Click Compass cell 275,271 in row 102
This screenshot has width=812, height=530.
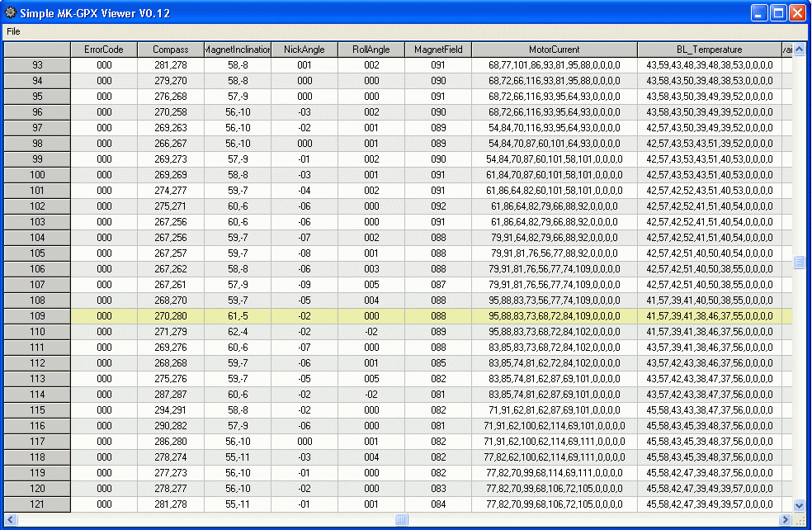pyautogui.click(x=171, y=206)
